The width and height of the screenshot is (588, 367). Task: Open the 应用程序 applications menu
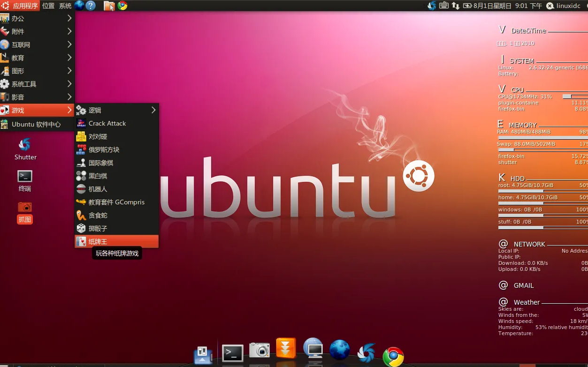20,6
